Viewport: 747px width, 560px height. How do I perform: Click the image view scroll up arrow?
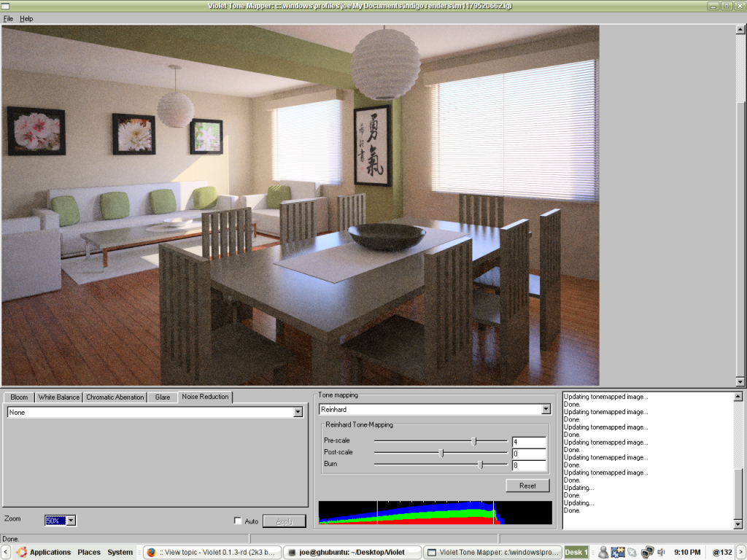(x=740, y=30)
